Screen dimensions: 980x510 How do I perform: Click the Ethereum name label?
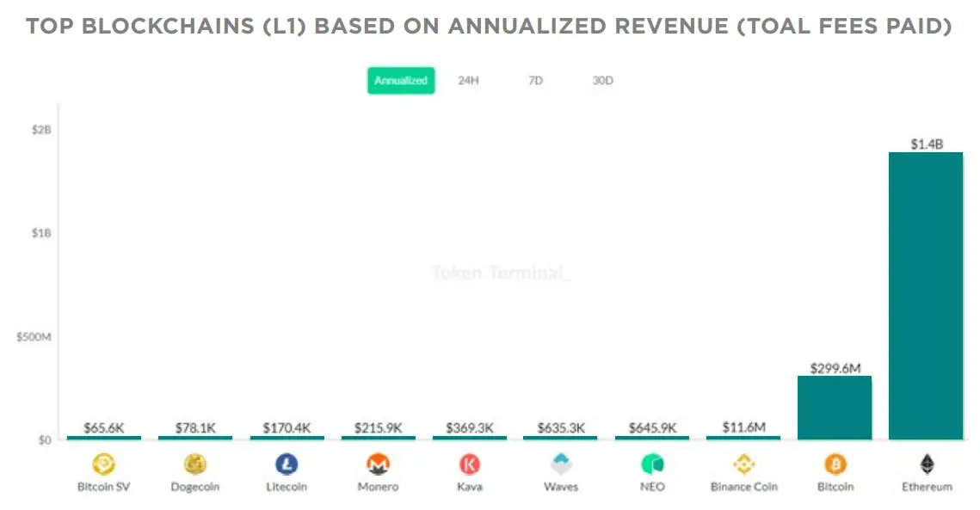click(x=927, y=487)
